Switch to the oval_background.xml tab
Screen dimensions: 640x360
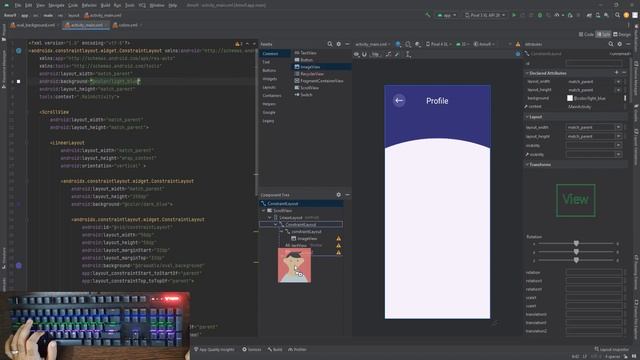[x=35, y=25]
